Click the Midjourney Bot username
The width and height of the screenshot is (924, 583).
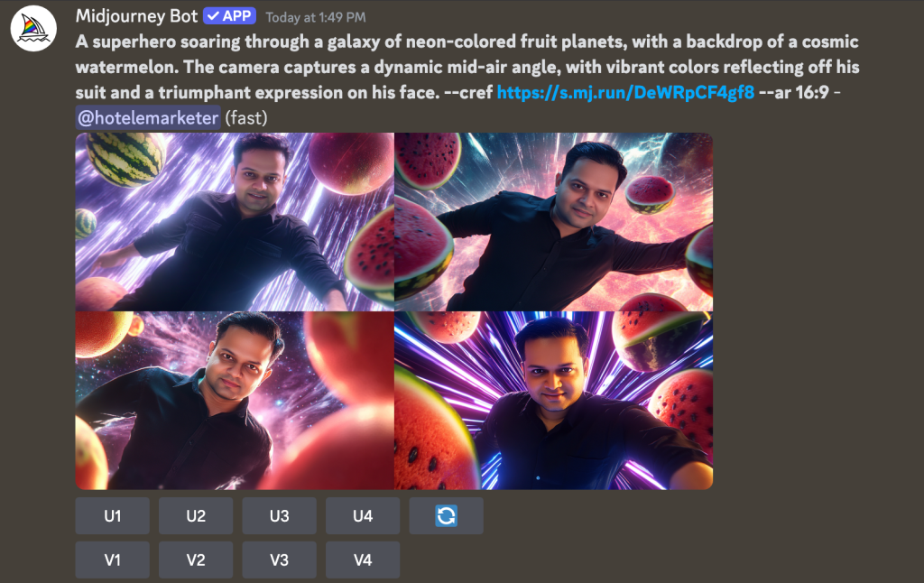[x=136, y=16]
